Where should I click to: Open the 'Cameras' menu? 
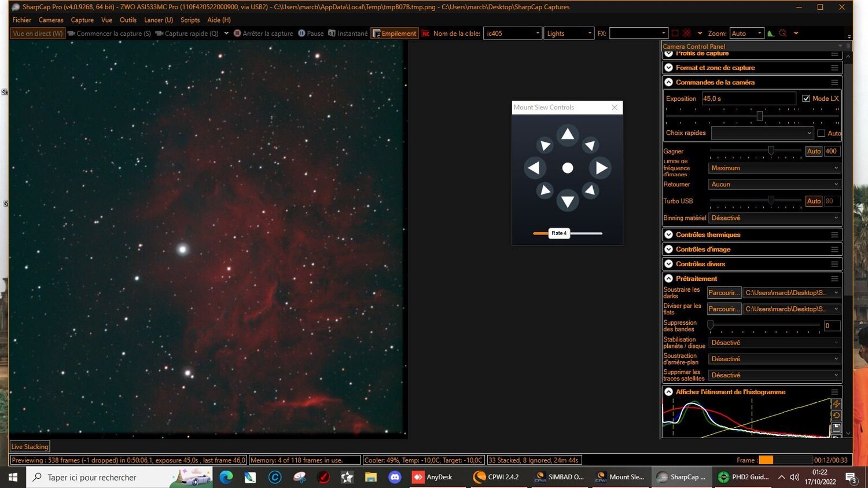(51, 20)
